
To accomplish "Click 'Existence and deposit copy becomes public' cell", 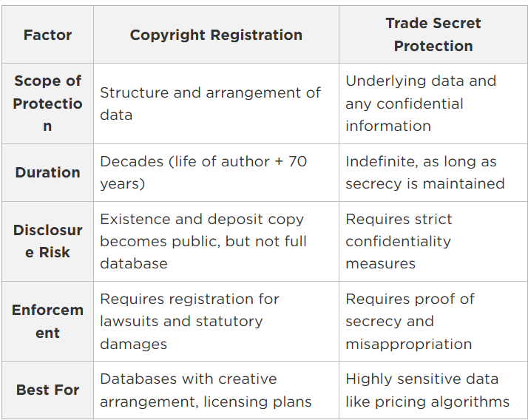I will click(x=203, y=241).
